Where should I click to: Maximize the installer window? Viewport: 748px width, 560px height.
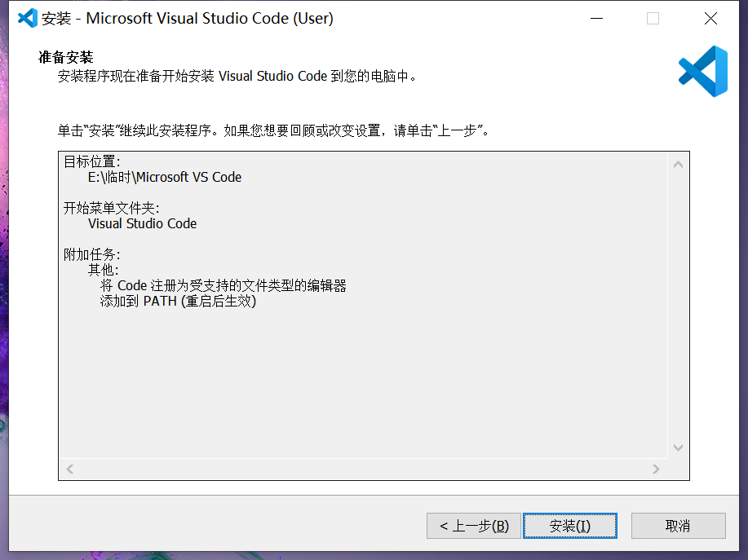[653, 18]
